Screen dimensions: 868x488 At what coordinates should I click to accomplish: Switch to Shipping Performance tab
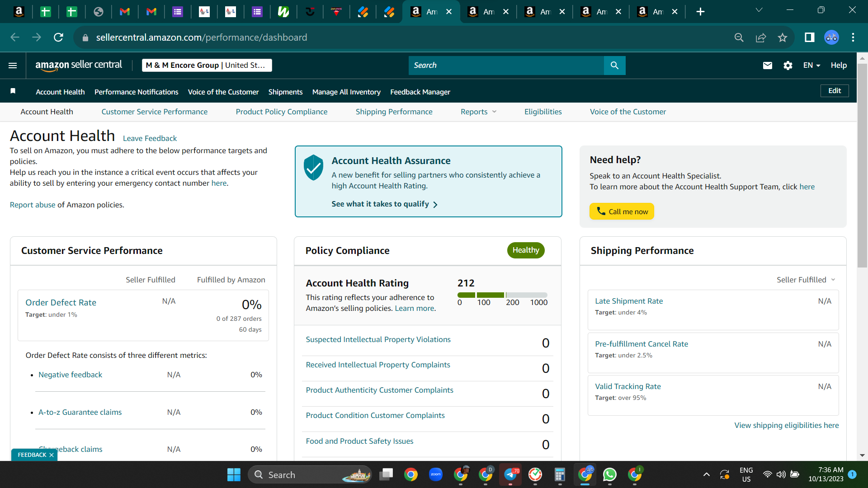(394, 112)
